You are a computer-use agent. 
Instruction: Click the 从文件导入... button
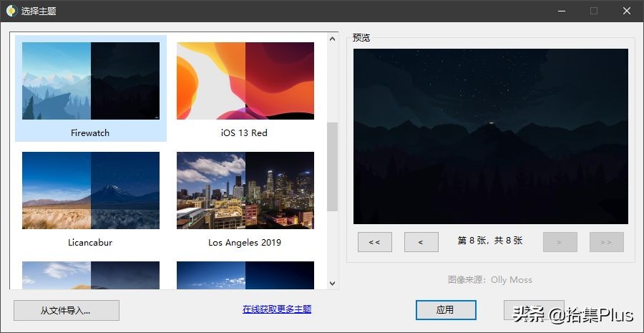click(x=67, y=310)
